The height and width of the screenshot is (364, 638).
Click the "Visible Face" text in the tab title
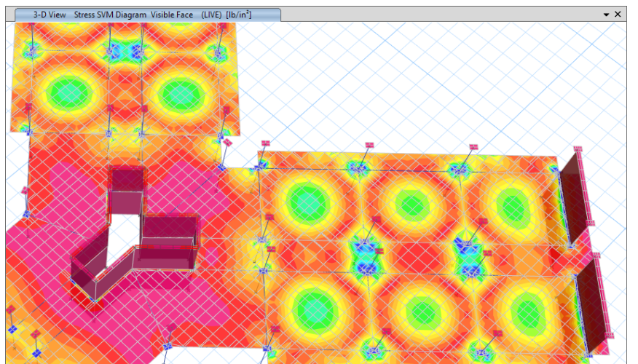coord(172,14)
